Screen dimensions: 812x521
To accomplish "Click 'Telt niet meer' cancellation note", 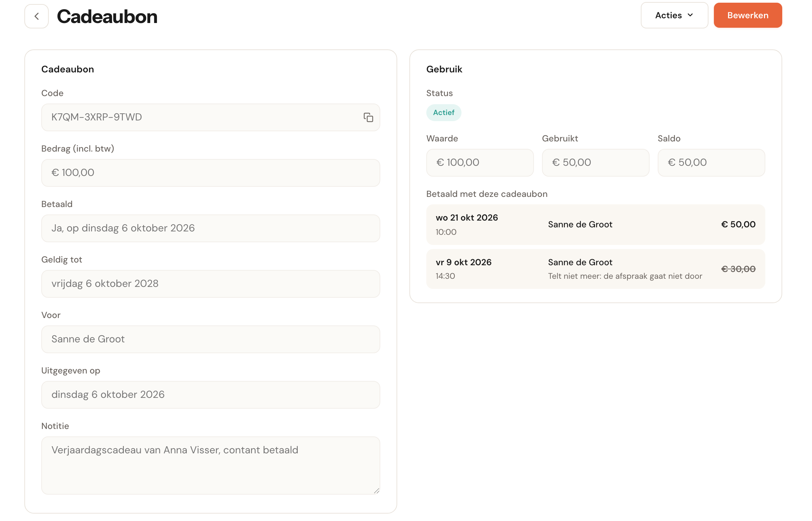I will point(625,276).
